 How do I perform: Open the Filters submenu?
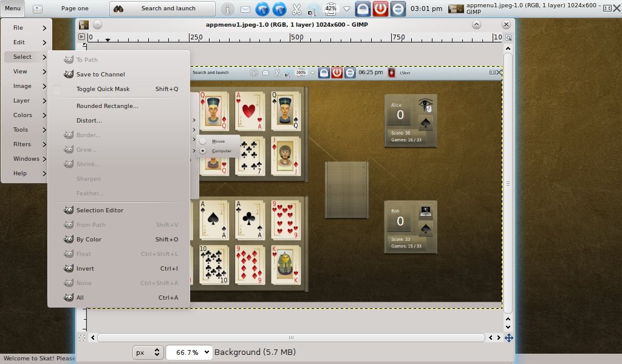pos(27,144)
